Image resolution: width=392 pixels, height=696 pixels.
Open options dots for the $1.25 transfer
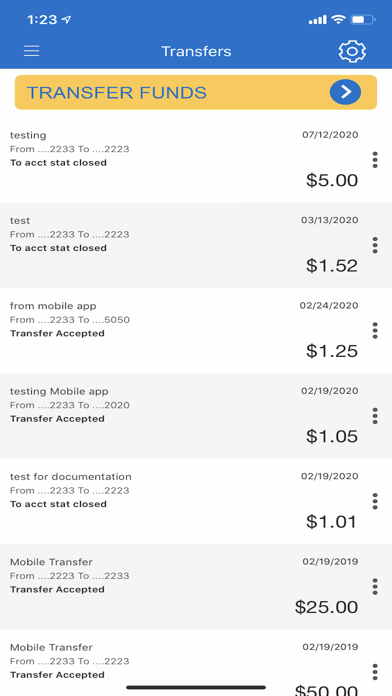point(375,331)
